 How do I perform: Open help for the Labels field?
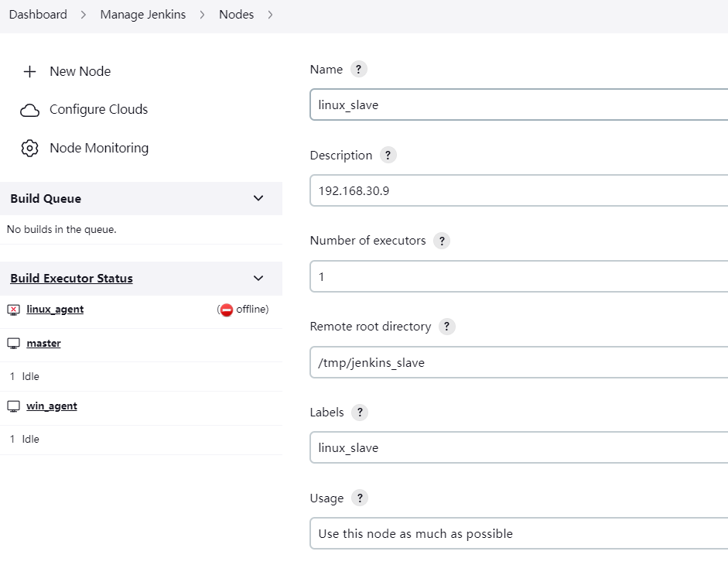coord(360,412)
